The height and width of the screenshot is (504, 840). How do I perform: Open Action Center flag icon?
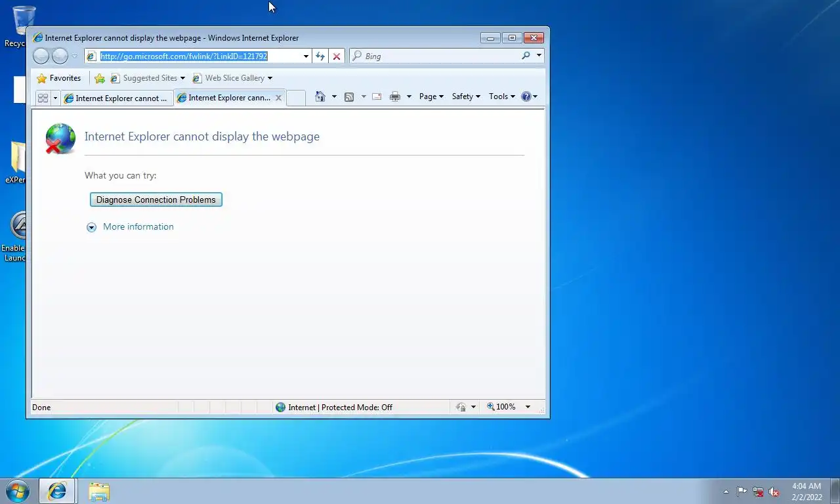742,492
